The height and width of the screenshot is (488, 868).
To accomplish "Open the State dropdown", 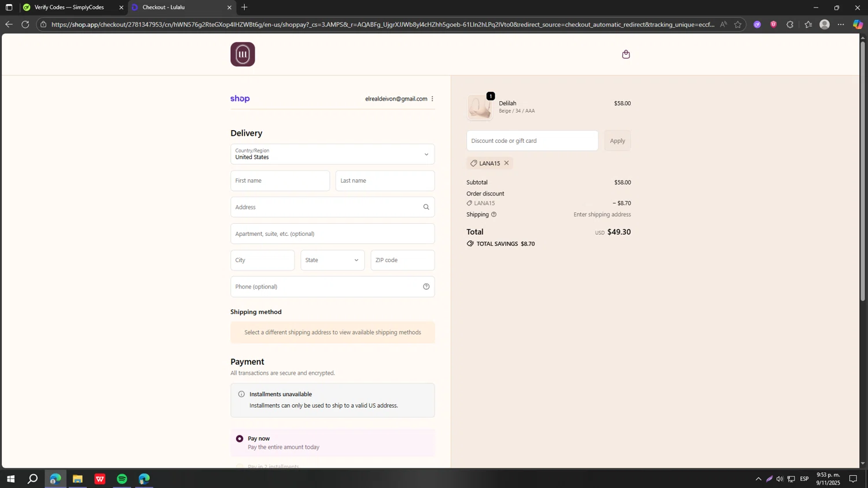I will tap(333, 260).
